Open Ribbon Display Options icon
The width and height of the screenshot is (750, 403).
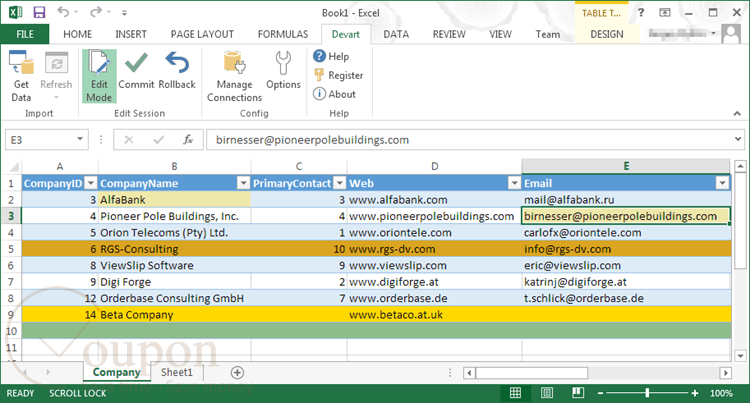[x=665, y=12]
